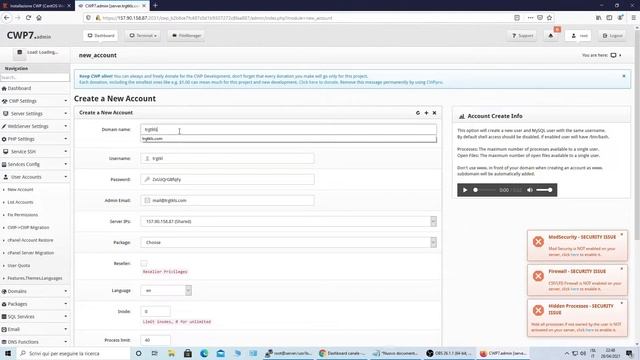The image size is (640, 360).
Task: Open Fix Permissions sidebar link
Action: point(23,215)
